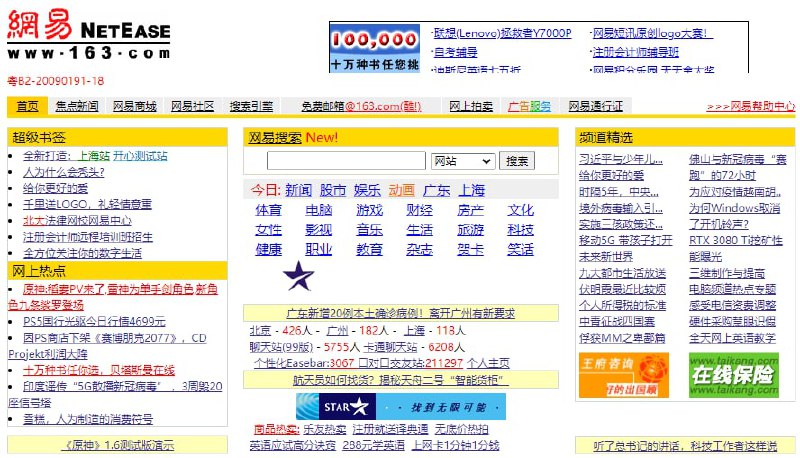800x458 pixels.
Task: Open the 卡通聊天站 link
Action: (390, 347)
